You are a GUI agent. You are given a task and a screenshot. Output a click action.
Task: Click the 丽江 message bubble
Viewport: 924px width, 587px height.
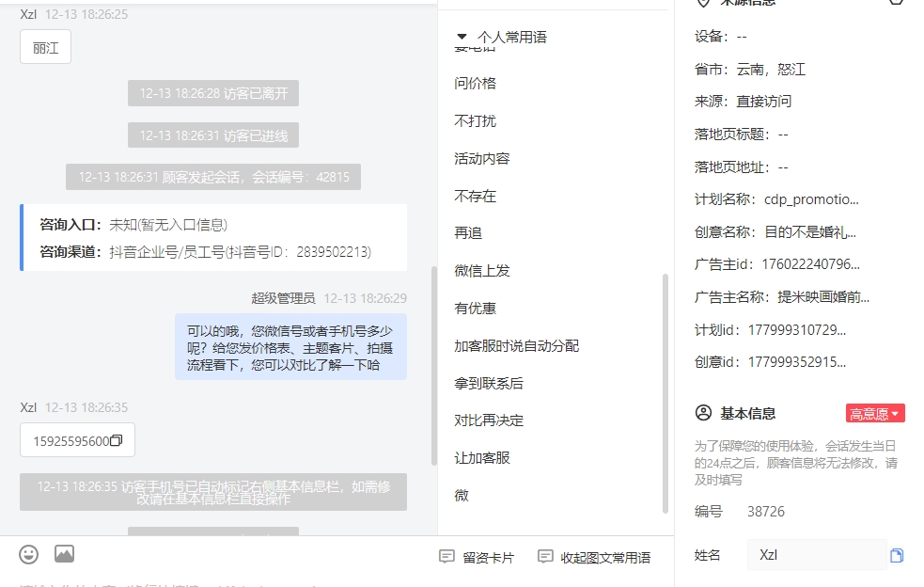tap(45, 47)
